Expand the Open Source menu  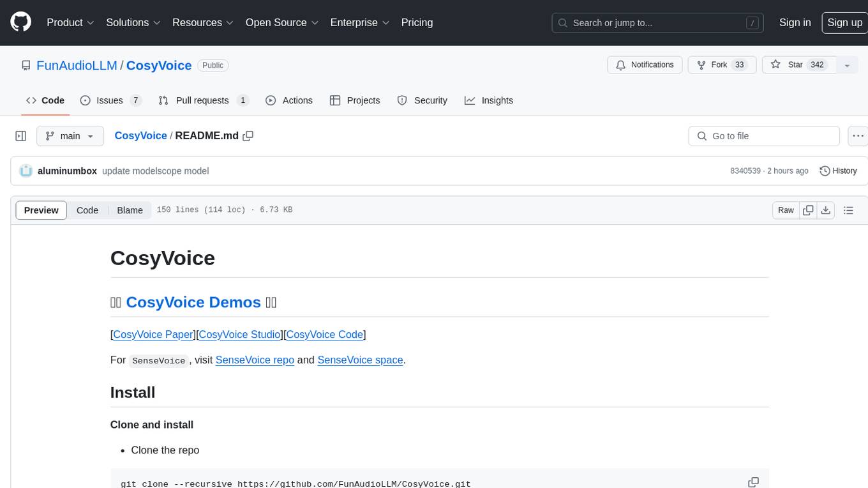pos(281,22)
